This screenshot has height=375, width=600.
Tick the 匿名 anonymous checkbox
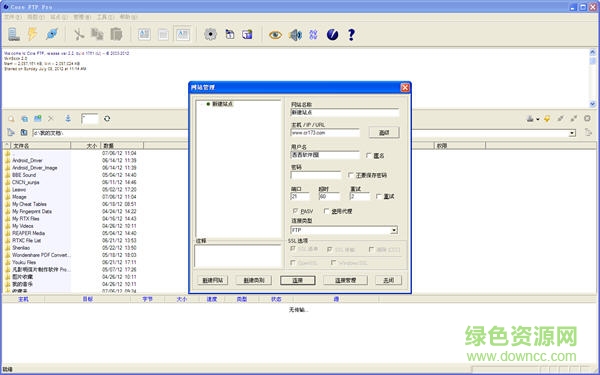pos(368,155)
